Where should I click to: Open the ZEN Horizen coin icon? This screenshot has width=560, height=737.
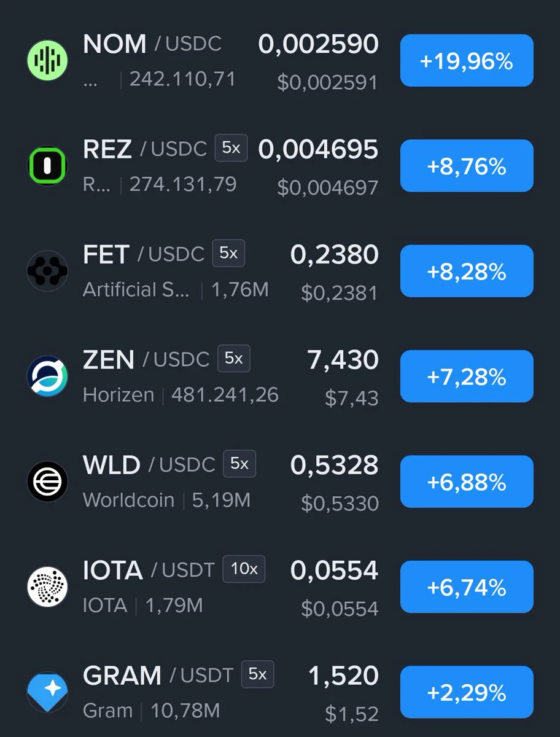(x=47, y=376)
